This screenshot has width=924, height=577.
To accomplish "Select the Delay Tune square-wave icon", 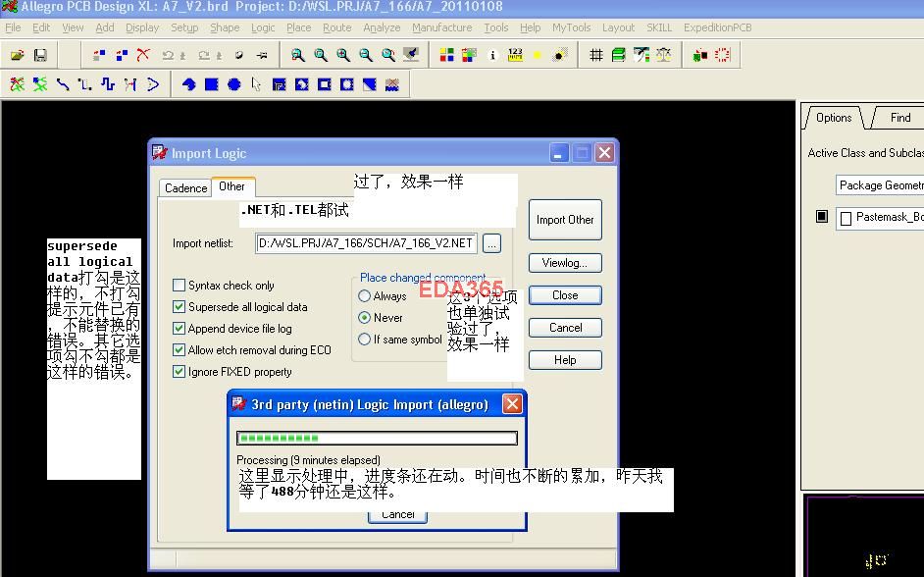I will pos(107,84).
